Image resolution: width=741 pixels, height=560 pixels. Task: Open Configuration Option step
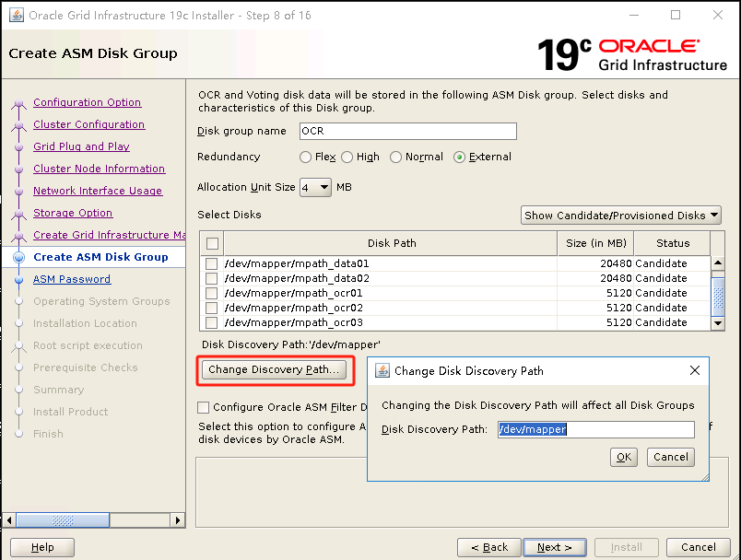pos(87,102)
